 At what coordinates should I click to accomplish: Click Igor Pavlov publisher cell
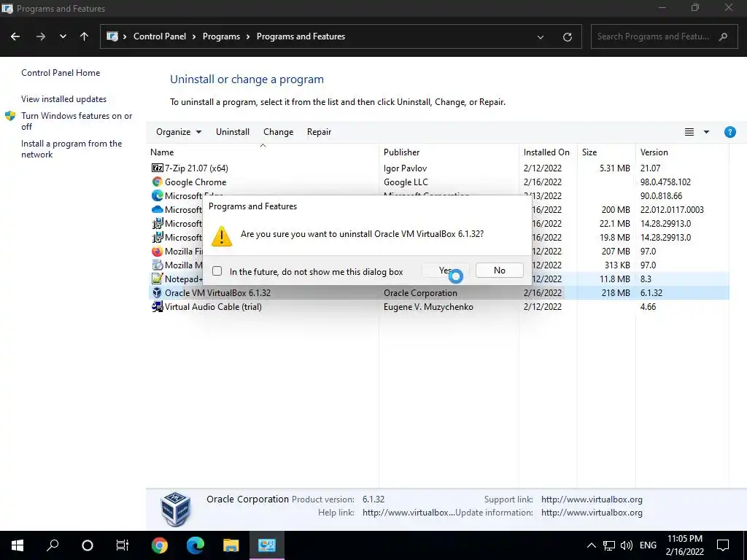coord(405,168)
